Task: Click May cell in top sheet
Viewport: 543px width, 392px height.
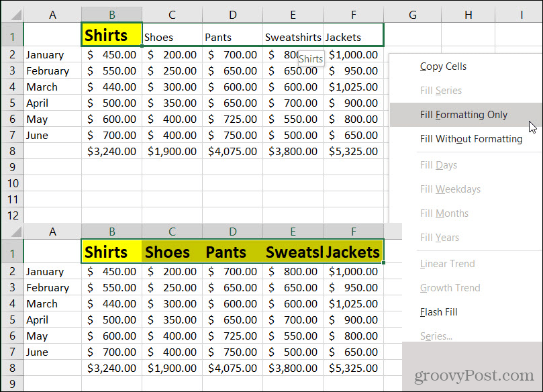Action: coord(52,119)
